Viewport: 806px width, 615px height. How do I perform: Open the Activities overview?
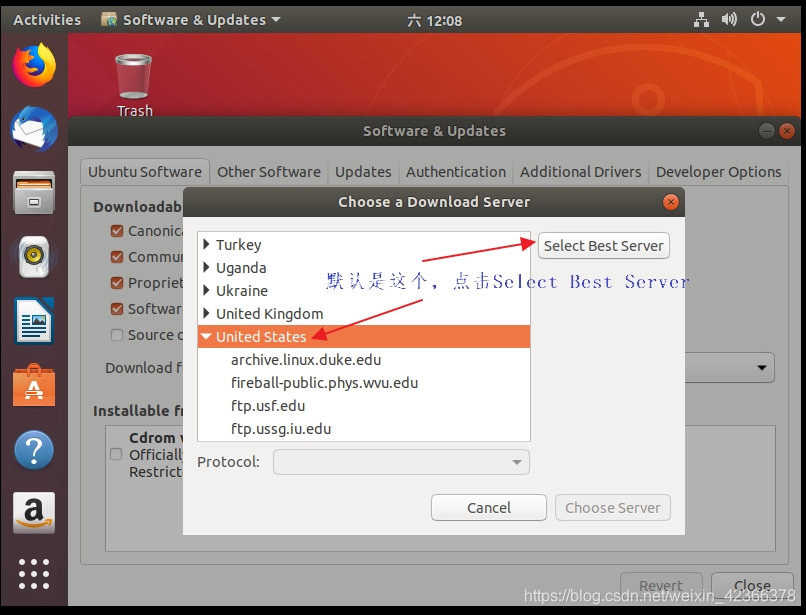47,20
